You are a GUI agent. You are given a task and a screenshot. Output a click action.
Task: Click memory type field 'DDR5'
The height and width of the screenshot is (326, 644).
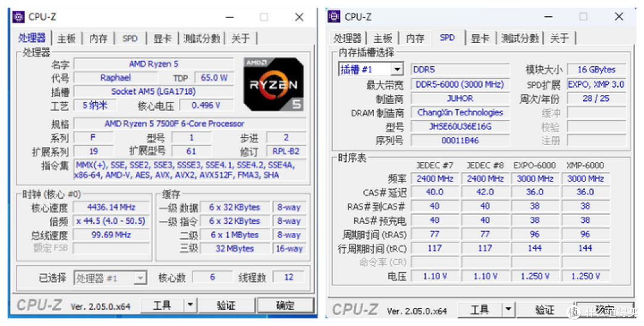tap(460, 69)
